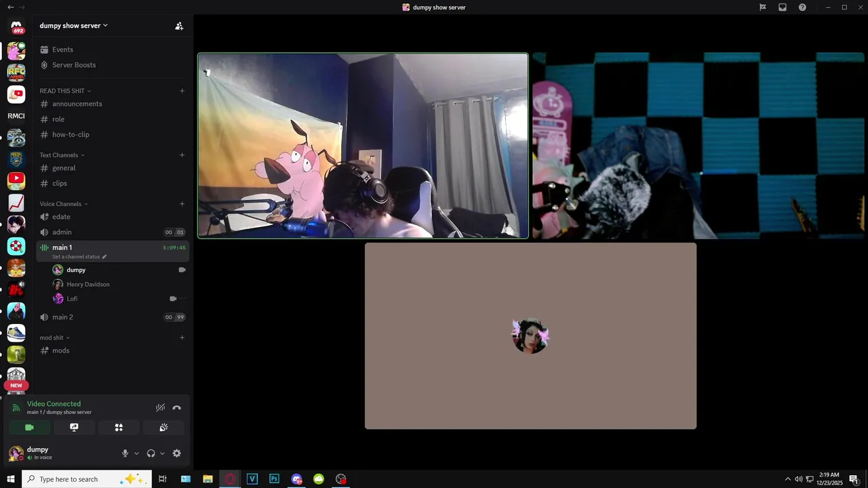Open User Settings gear

coord(177,453)
